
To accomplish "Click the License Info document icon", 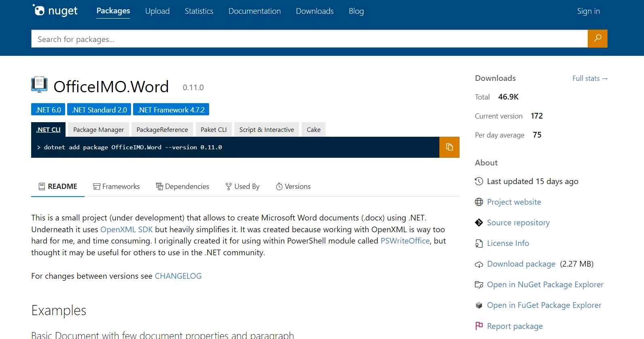I will click(479, 244).
